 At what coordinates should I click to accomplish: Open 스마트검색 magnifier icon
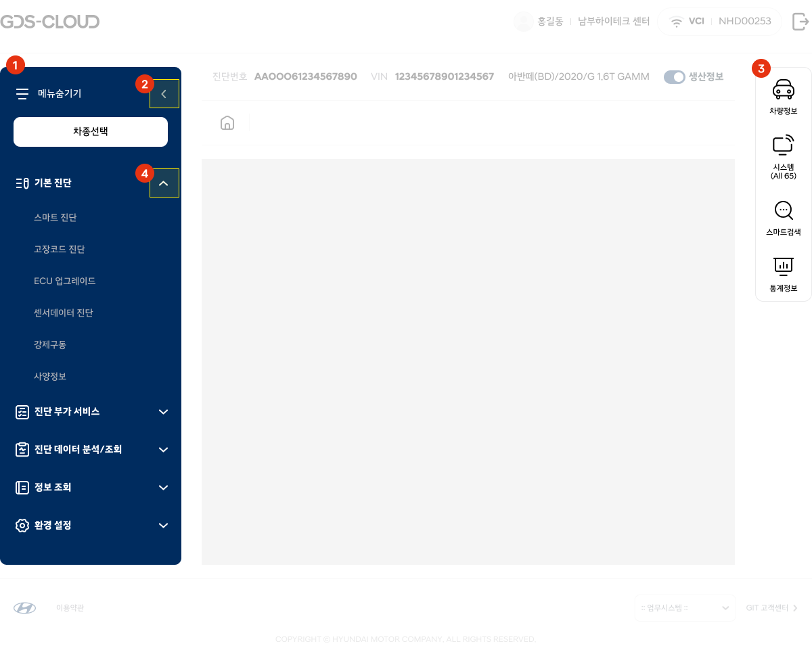coord(784,210)
